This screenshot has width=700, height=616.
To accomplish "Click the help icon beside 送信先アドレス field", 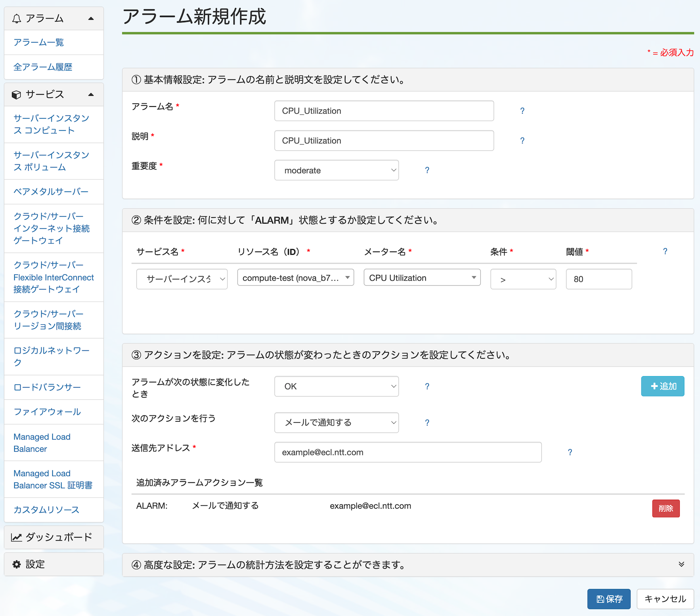I will [x=570, y=453].
